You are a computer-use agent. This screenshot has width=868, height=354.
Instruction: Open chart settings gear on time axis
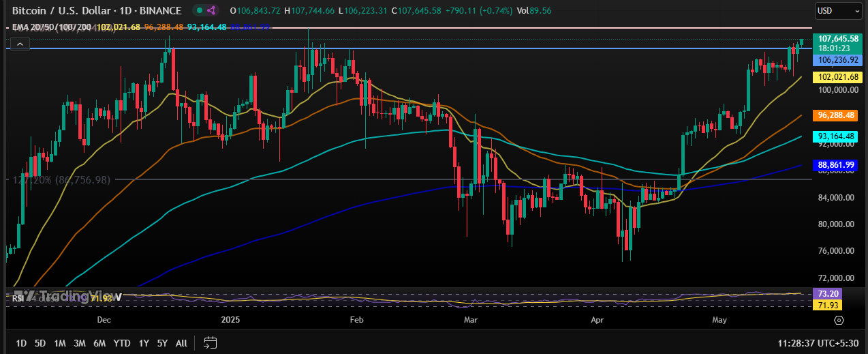coord(839,319)
